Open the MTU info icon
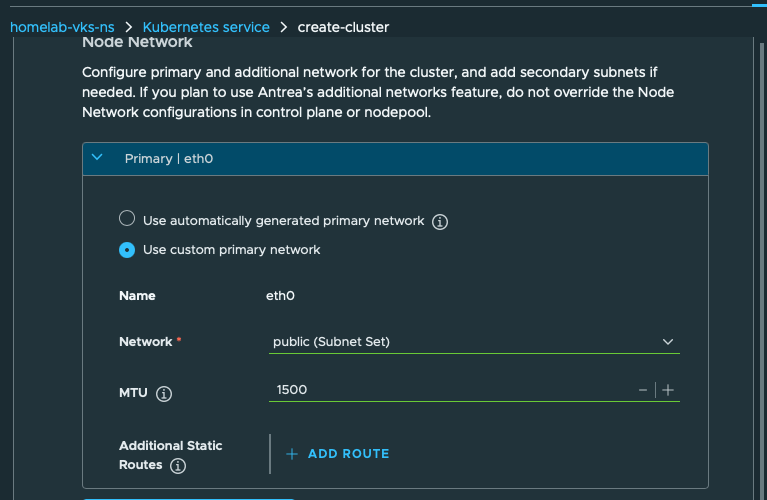 (164, 393)
